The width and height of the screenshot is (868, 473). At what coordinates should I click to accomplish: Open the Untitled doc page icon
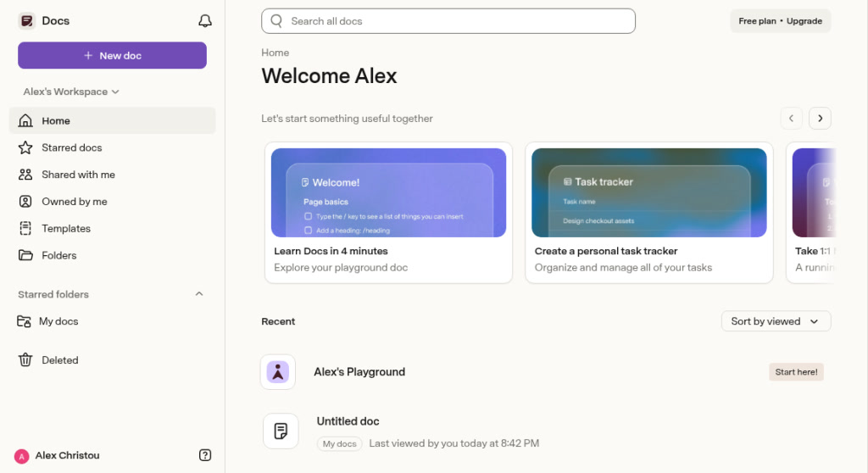[x=281, y=431]
